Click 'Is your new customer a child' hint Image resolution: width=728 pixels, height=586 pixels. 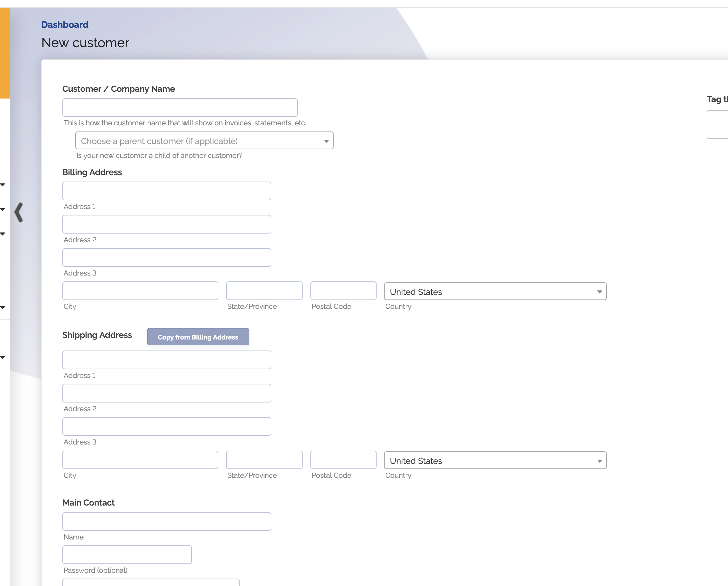159,155
